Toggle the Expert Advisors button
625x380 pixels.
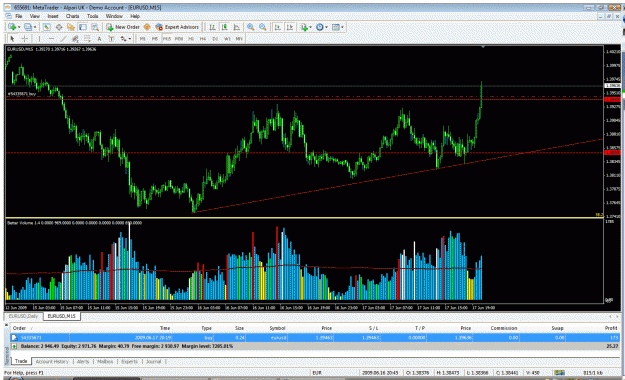(177, 27)
